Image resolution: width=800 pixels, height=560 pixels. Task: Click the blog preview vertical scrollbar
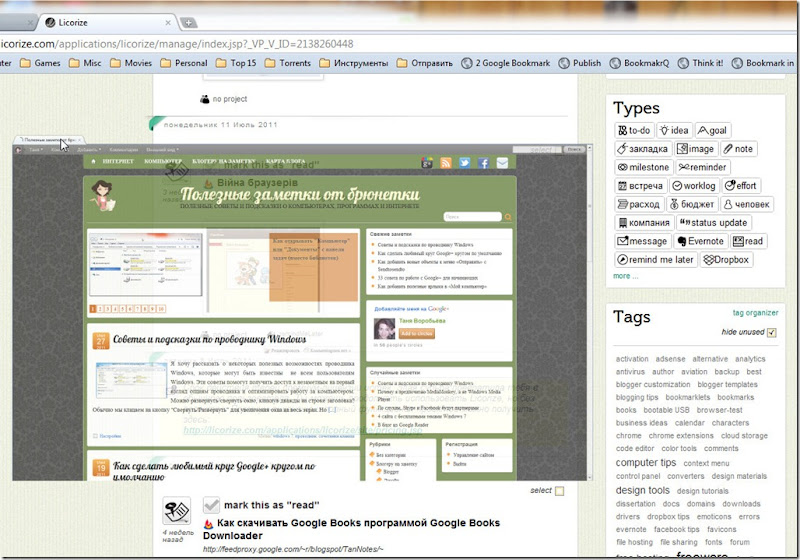point(590,312)
